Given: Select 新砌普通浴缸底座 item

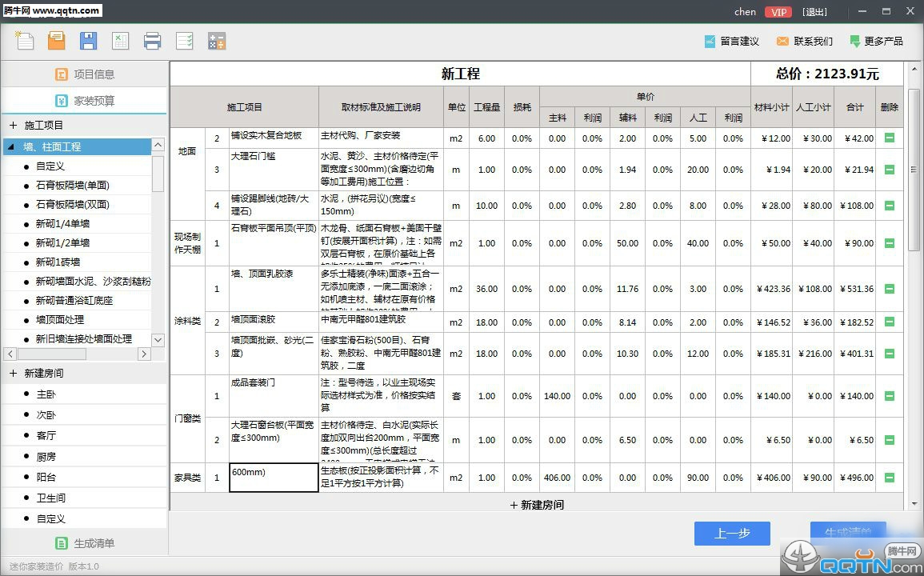Looking at the screenshot, I should (x=74, y=301).
